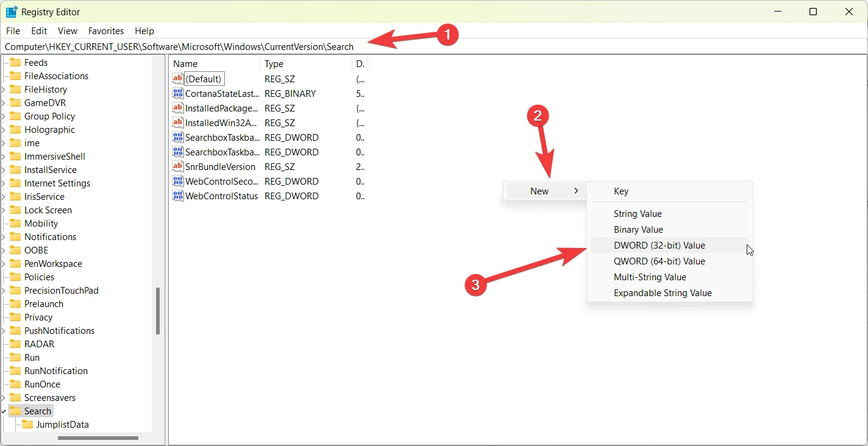
Task: Select the Prelaunch key in the tree
Action: point(44,303)
